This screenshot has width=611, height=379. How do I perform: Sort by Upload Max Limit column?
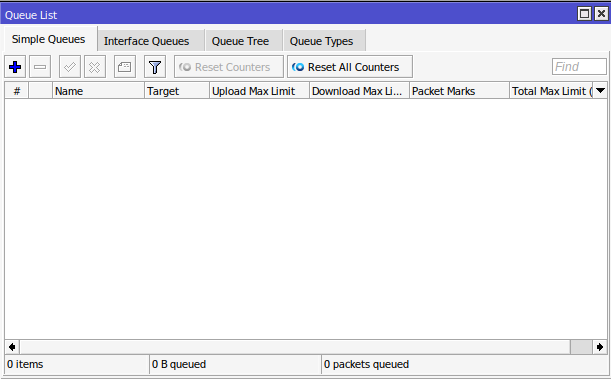click(260, 91)
